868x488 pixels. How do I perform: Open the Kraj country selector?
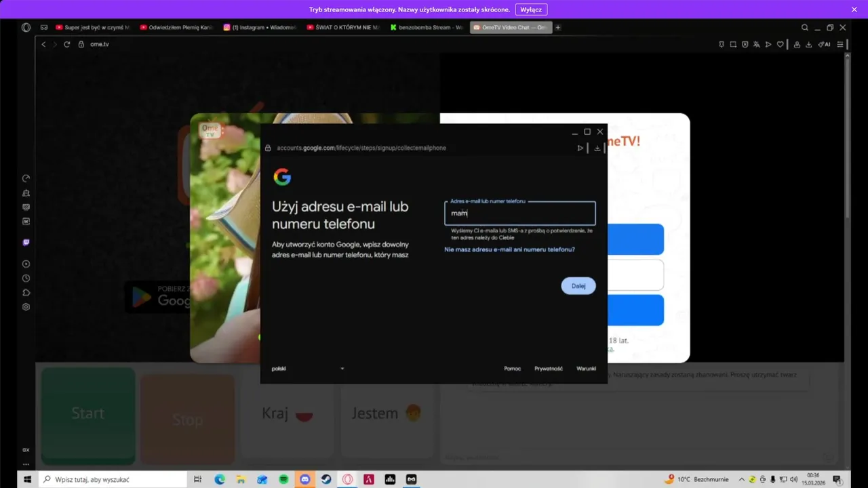pos(288,413)
